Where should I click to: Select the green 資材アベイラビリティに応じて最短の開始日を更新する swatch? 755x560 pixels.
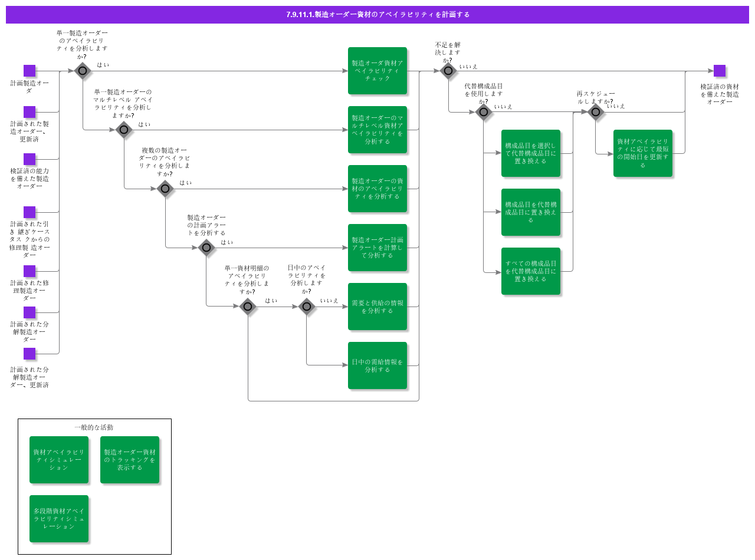pos(643,153)
